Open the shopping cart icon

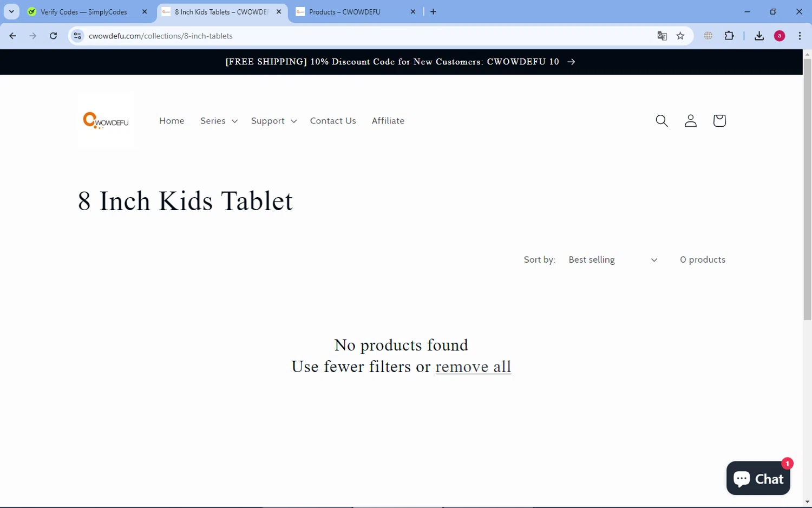coord(719,121)
